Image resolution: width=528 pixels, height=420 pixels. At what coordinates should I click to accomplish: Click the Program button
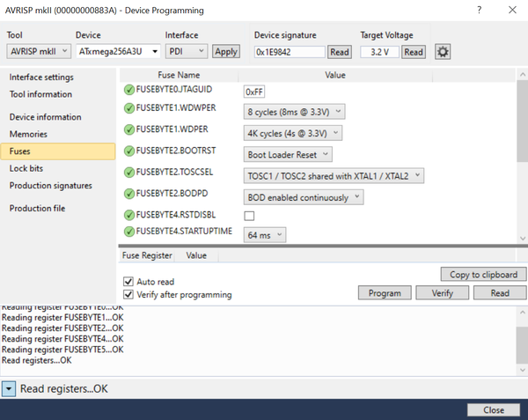(385, 293)
